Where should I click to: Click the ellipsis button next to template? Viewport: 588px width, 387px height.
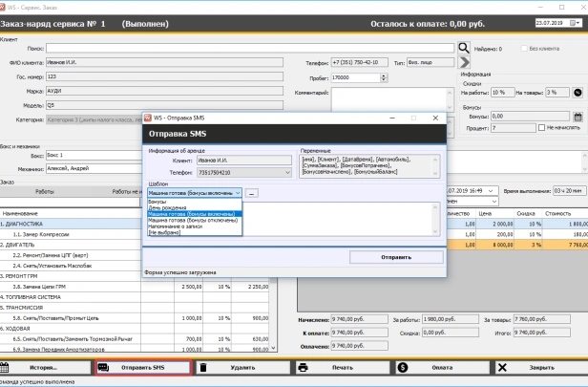[253, 193]
